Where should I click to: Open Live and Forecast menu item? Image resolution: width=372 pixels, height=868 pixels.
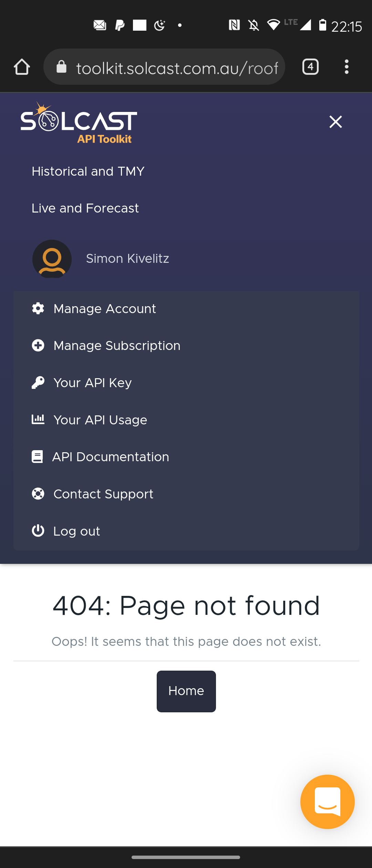(x=85, y=208)
